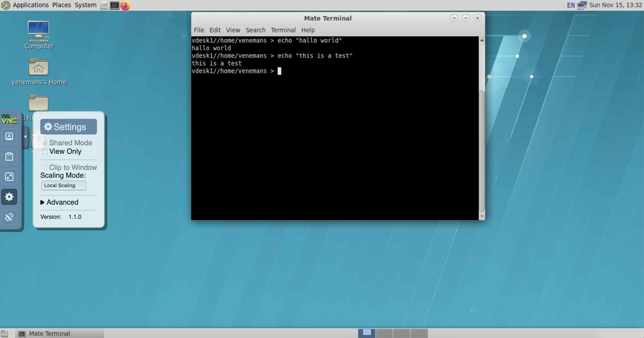Expand the Advanced settings section
Image resolution: width=644 pixels, height=338 pixels.
click(x=60, y=202)
